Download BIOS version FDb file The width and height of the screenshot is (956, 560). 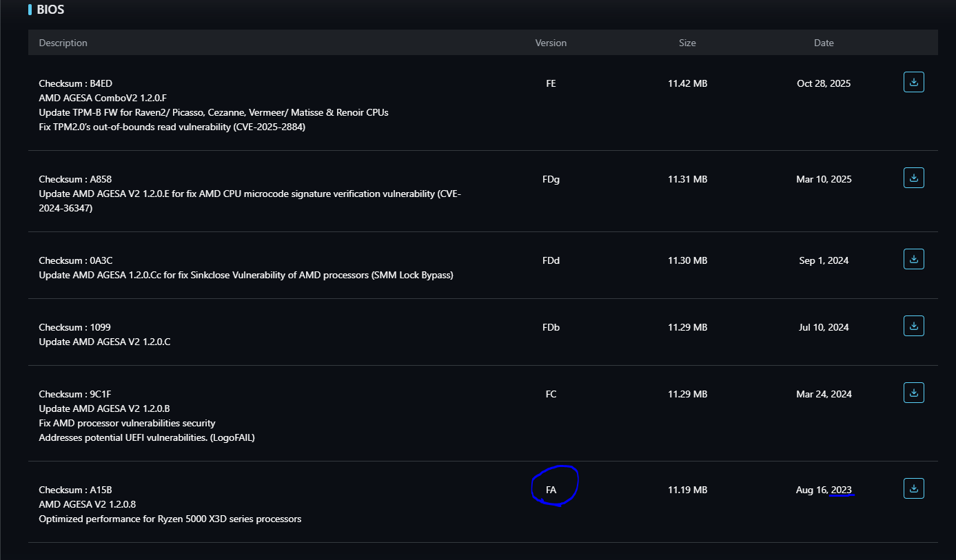913,326
